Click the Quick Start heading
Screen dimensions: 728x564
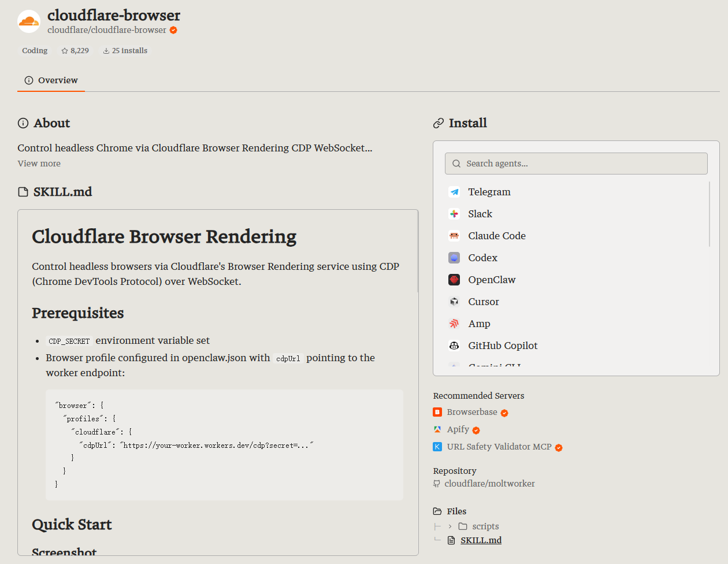coord(72,525)
